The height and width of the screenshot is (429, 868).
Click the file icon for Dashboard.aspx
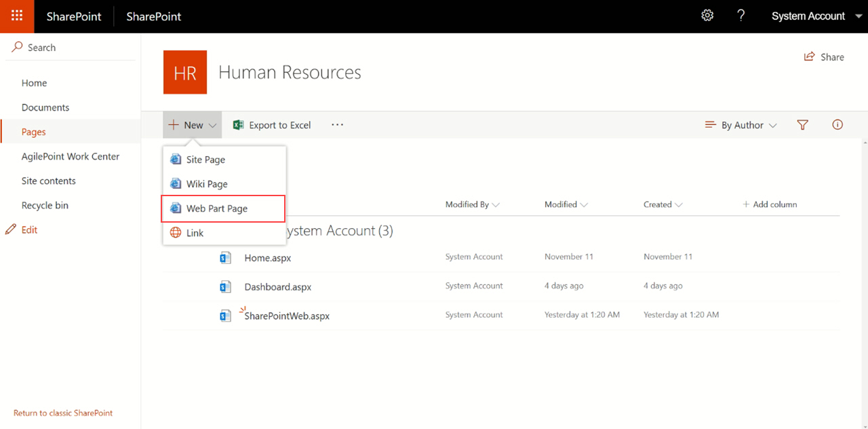pos(225,286)
